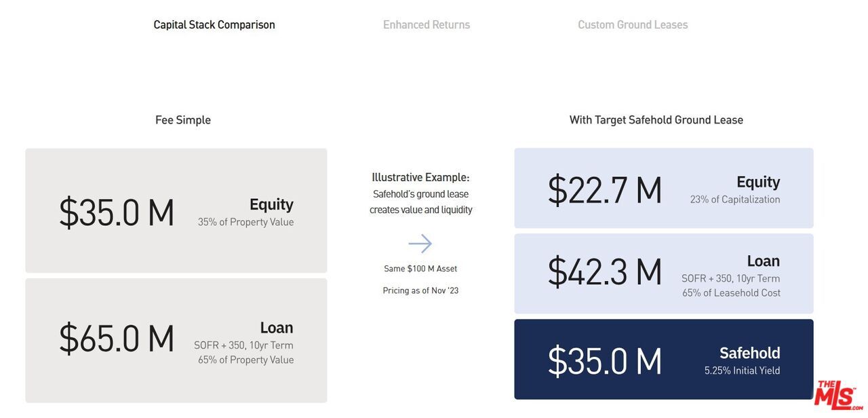Click the 35% of Property Value label
The height and width of the screenshot is (418, 868).
[x=245, y=222]
